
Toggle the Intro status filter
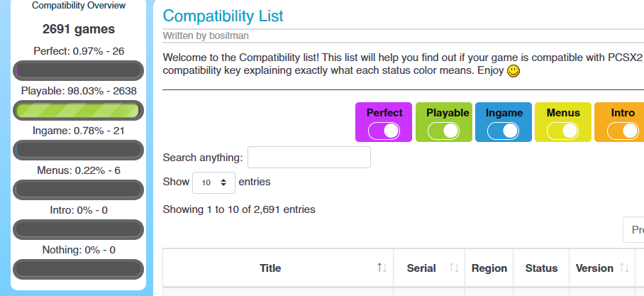tap(623, 131)
